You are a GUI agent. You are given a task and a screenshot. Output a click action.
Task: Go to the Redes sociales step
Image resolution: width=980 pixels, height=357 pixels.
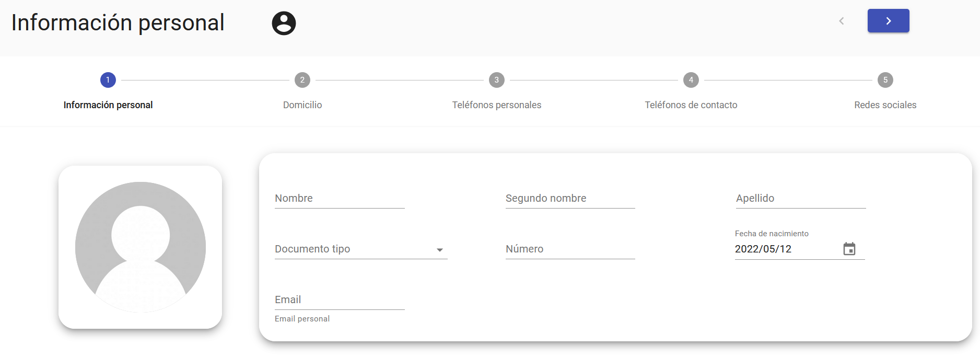click(885, 105)
